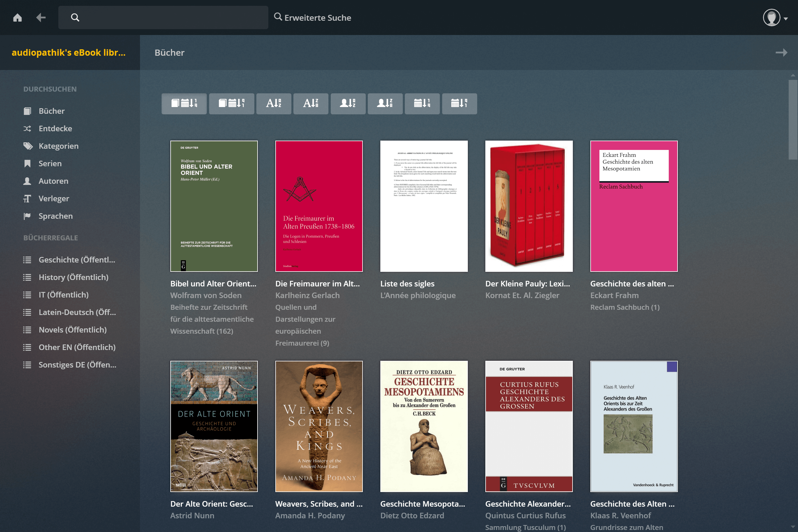Sort by publishing date descending
The image size is (798, 532).
coord(459,104)
